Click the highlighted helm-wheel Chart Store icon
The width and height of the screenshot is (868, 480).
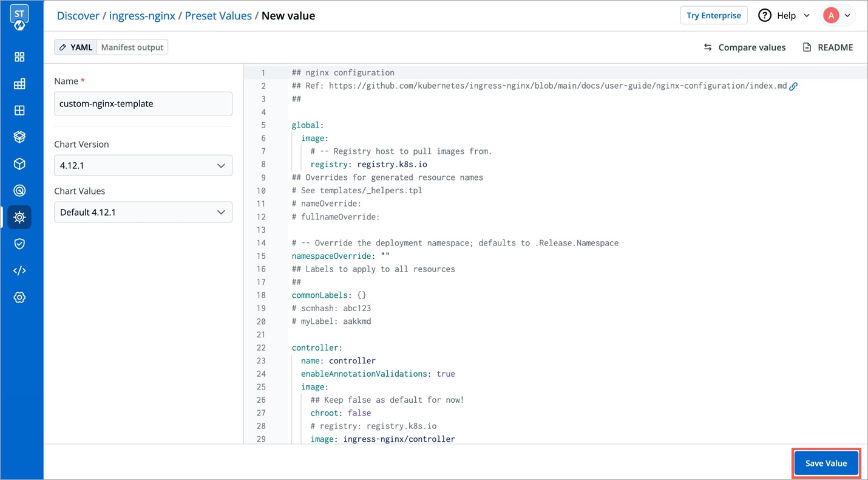(19, 217)
